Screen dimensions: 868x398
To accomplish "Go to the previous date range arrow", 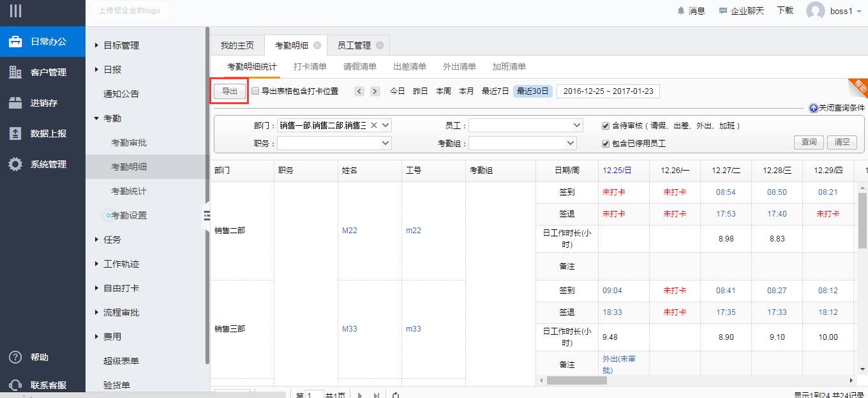I will (x=359, y=91).
